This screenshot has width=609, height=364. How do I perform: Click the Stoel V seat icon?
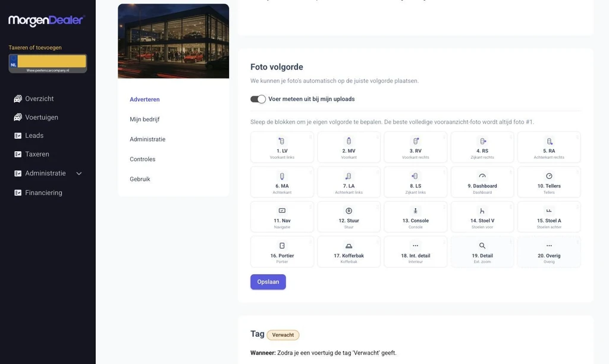pyautogui.click(x=482, y=211)
